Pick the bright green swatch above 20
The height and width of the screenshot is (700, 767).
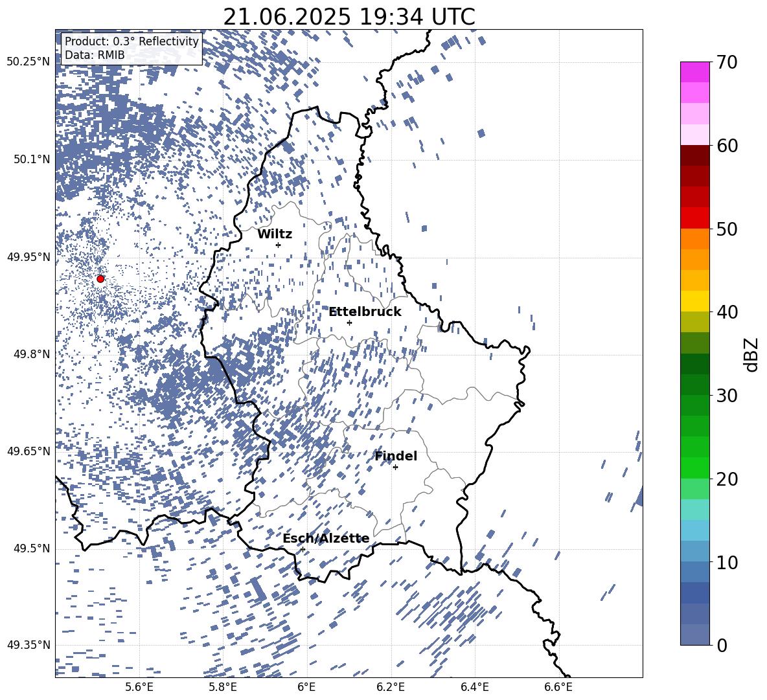[694, 468]
